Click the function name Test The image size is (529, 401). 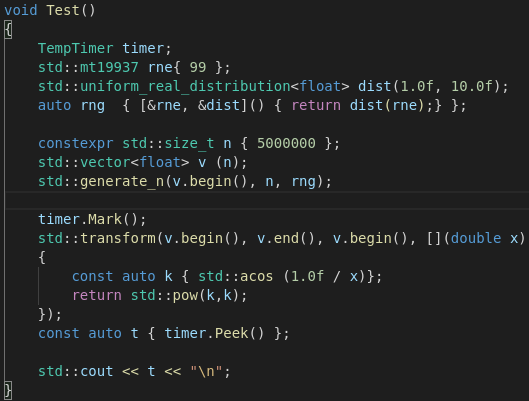coord(63,10)
